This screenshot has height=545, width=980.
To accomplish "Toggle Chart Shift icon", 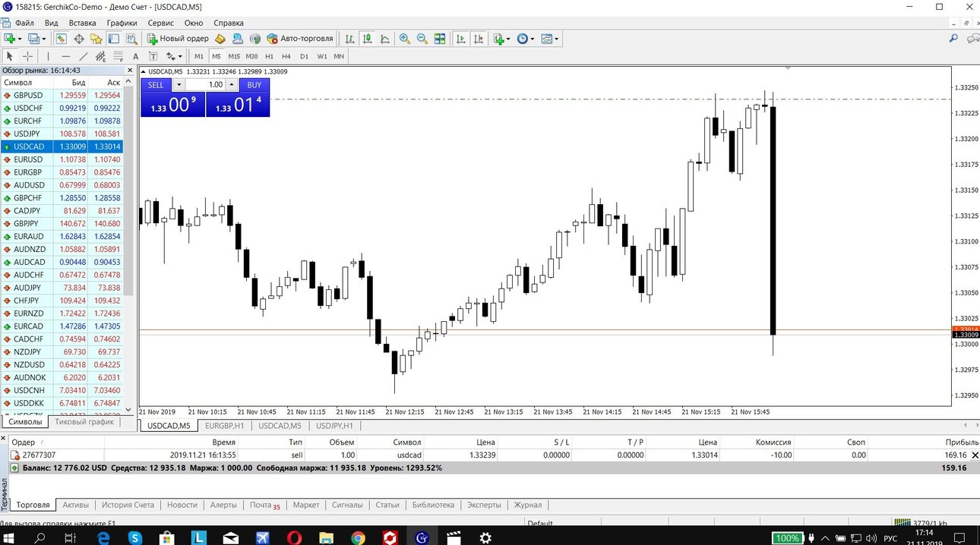I will pos(479,39).
